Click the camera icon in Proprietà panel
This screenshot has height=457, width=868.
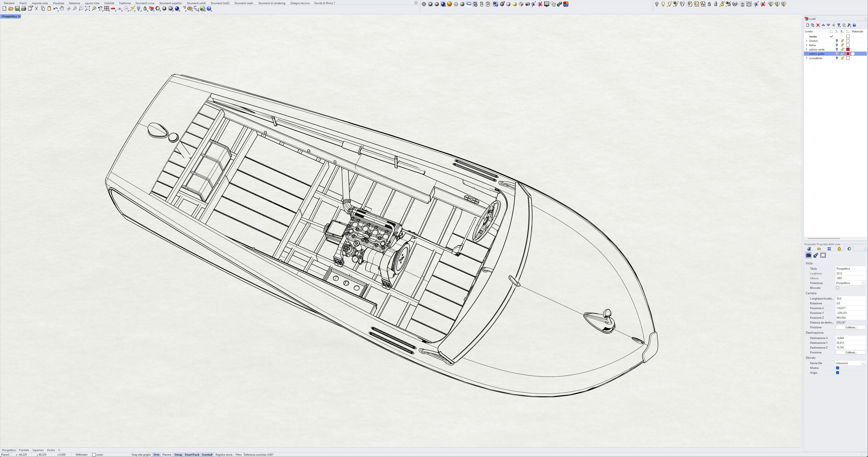coord(808,255)
